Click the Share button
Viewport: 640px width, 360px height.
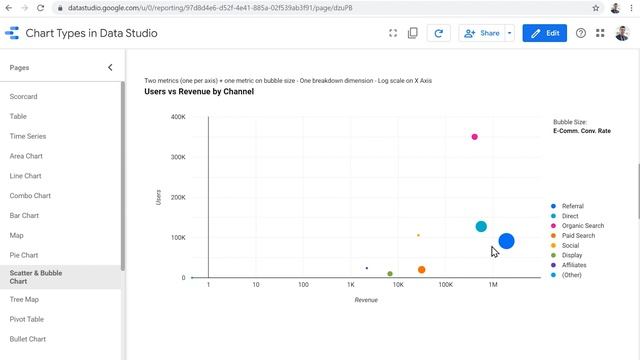coord(482,33)
